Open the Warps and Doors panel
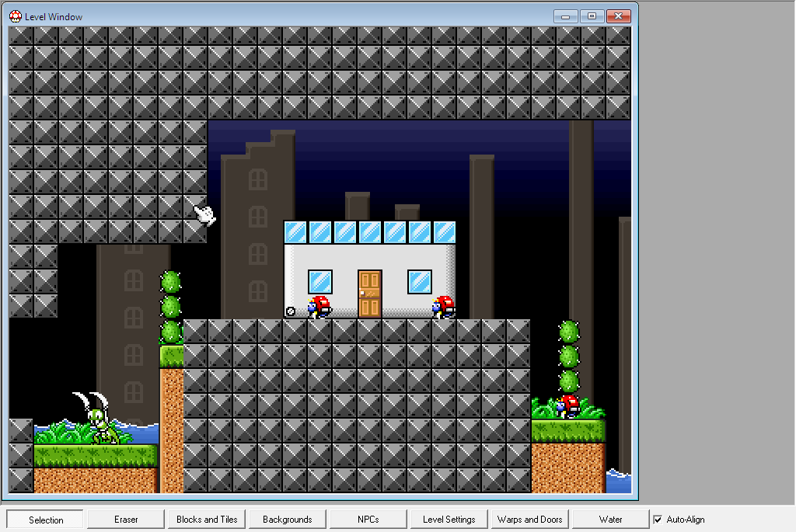Image resolution: width=796 pixels, height=532 pixels. [529, 520]
